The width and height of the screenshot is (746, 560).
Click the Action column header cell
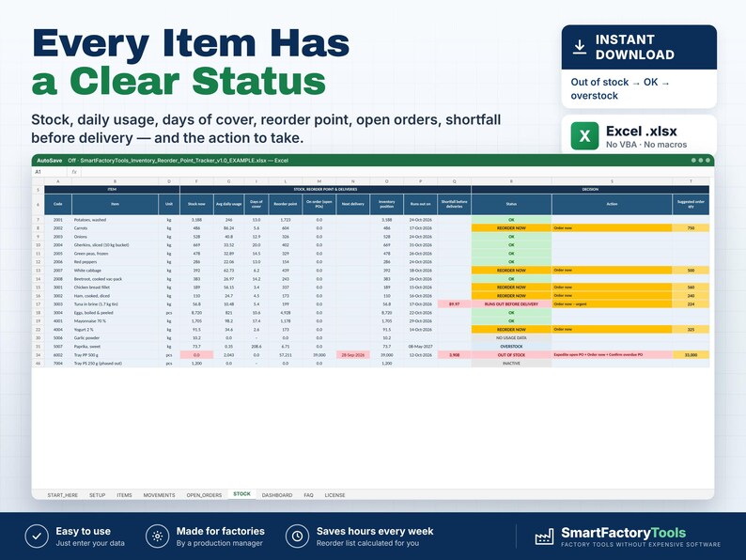[612, 204]
